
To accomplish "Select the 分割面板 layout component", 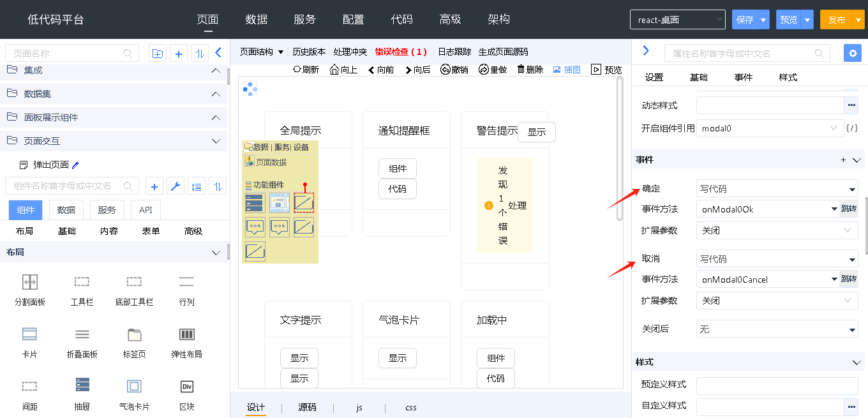I will 30,290.
